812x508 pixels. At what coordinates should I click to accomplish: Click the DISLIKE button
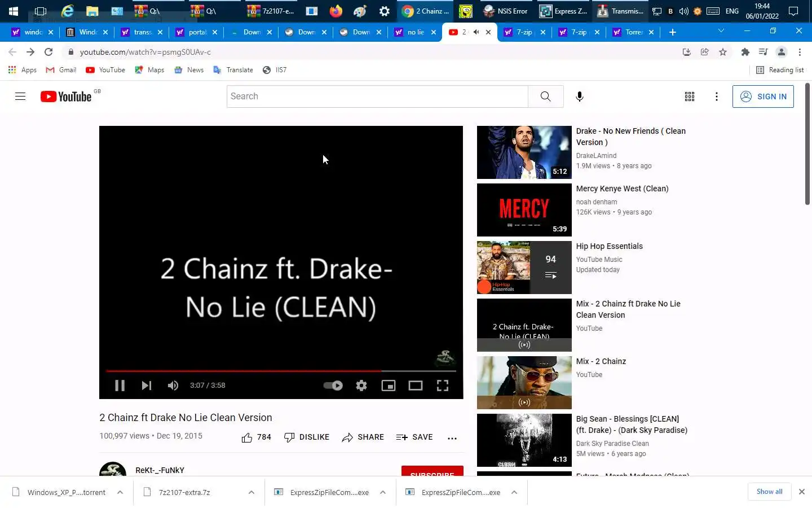click(x=307, y=437)
